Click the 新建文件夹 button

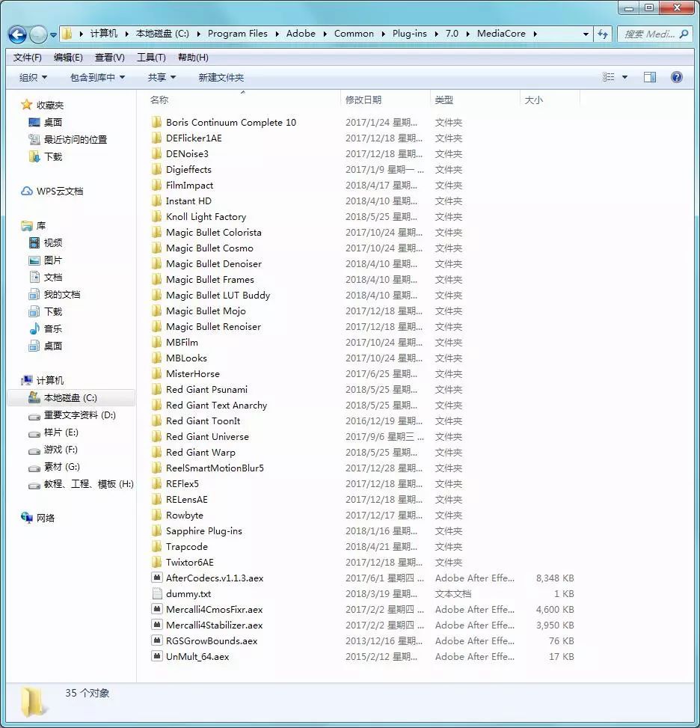click(x=221, y=77)
